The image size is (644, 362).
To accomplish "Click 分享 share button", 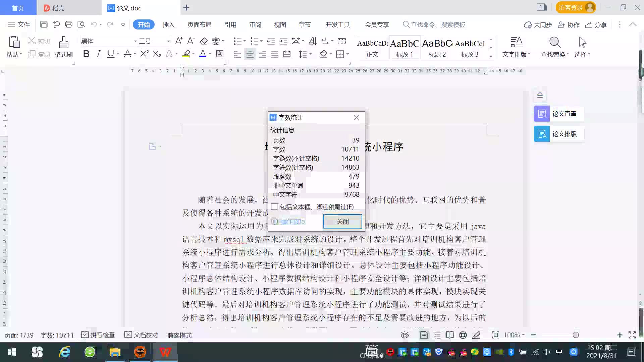I will pyautogui.click(x=596, y=24).
